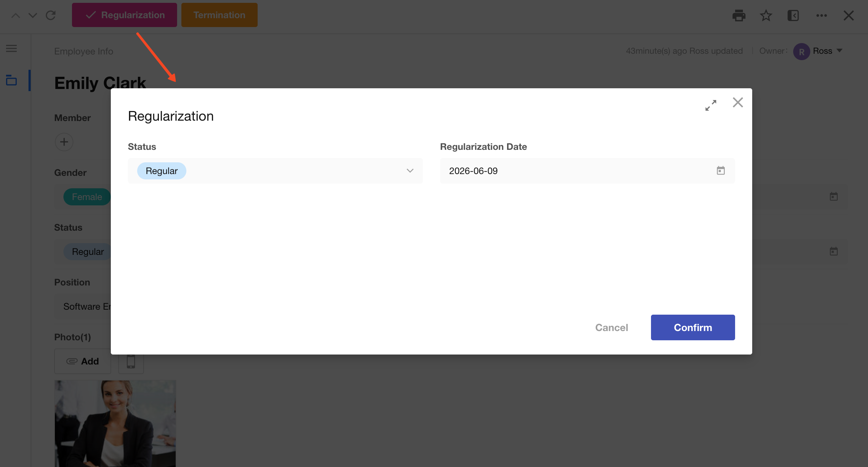868x467 pixels.
Task: Toggle the side panel collapse icon
Action: click(x=793, y=15)
